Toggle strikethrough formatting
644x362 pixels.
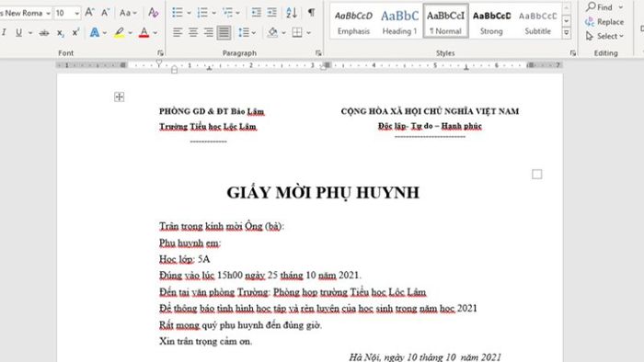[44, 33]
